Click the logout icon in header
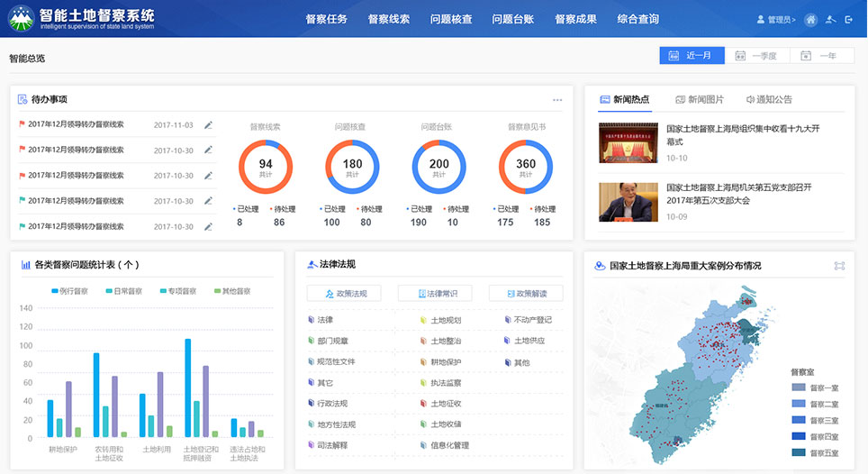Screen dimensions: 868x474 point(848,19)
